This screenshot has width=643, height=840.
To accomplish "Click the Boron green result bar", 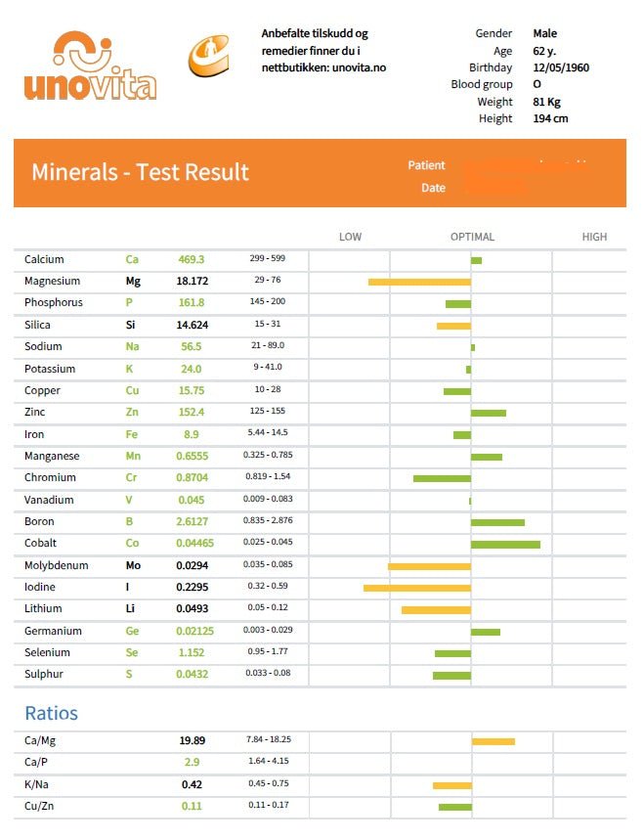I will pyautogui.click(x=497, y=522).
